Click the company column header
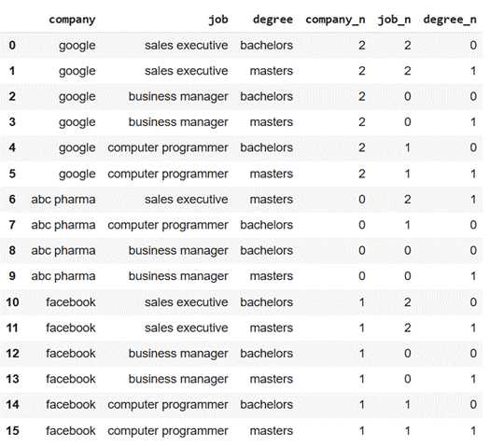Viewport: 504px width, 447px height. point(72,20)
